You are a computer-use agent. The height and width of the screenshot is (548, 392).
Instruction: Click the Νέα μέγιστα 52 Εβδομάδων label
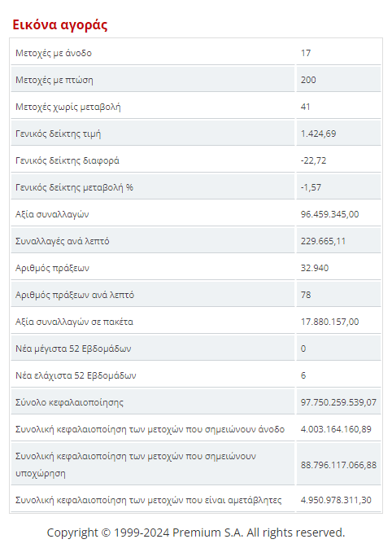pyautogui.click(x=73, y=349)
